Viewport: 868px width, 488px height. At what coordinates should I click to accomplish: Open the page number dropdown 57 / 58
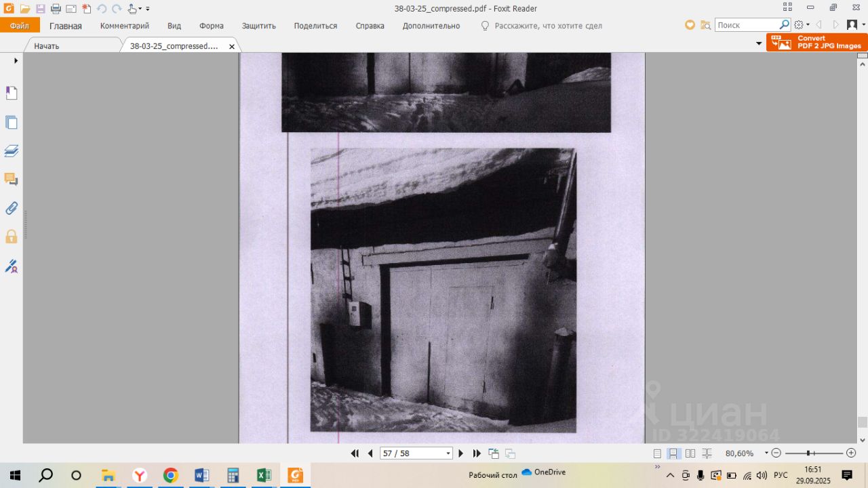pyautogui.click(x=448, y=453)
